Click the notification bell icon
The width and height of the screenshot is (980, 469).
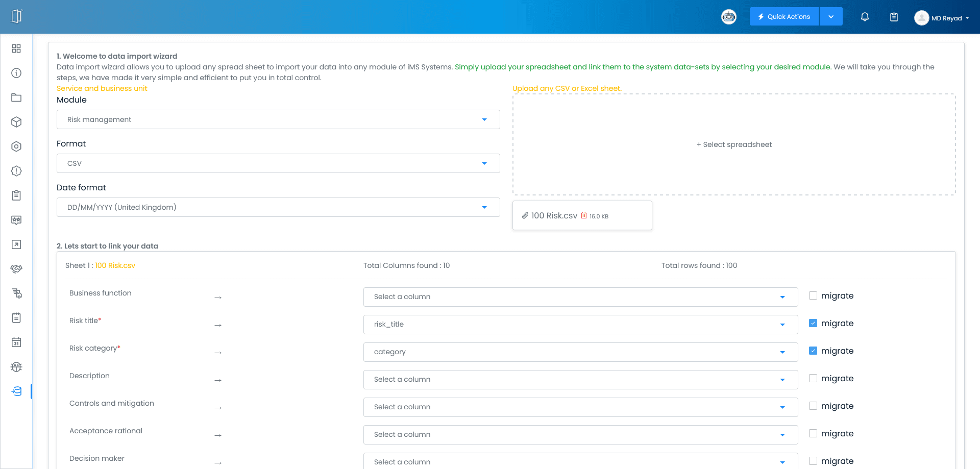[x=865, y=17]
